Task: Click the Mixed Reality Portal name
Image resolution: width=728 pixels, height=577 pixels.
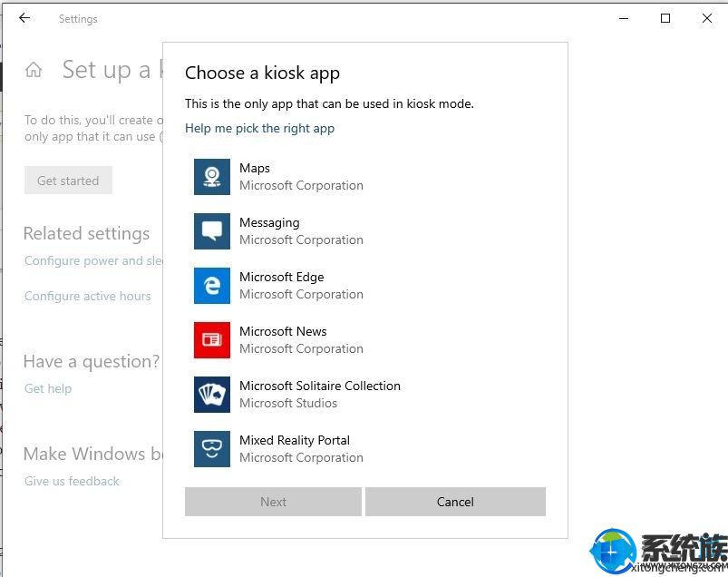Action: point(295,440)
